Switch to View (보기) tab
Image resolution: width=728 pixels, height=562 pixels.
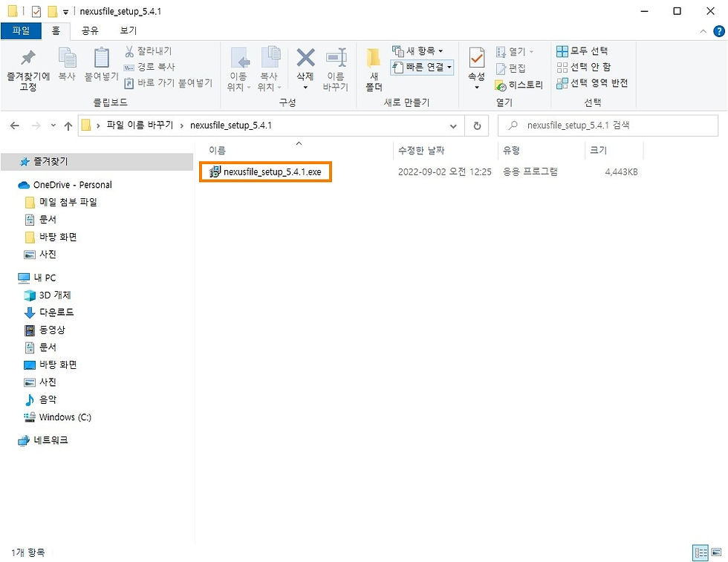pos(128,30)
